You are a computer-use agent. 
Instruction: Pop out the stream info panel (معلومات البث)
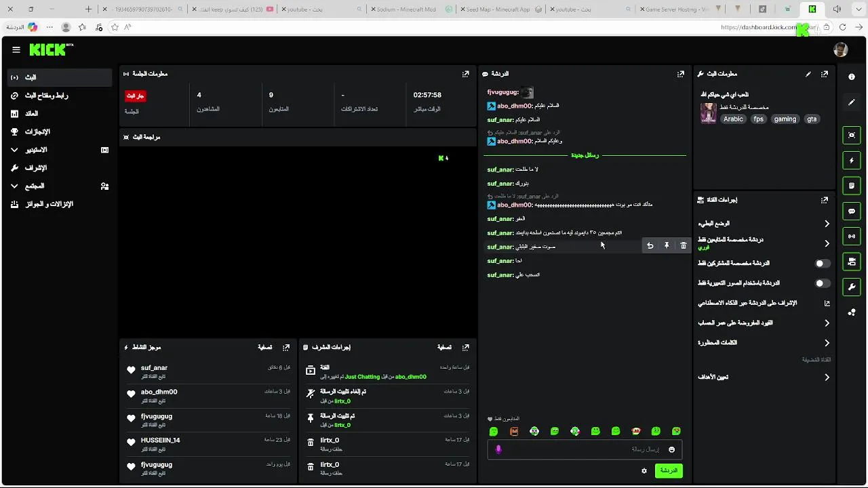tap(825, 74)
